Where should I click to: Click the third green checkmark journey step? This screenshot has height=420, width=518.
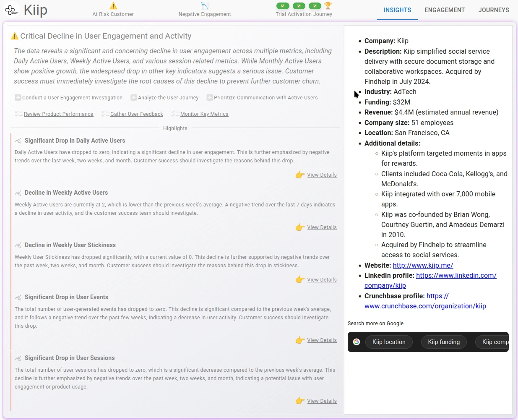315,6
